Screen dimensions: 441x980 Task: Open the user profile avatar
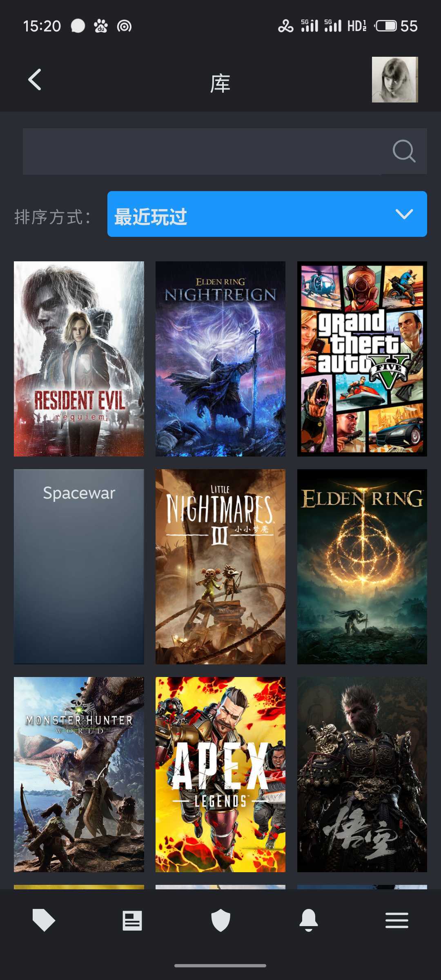tap(395, 79)
